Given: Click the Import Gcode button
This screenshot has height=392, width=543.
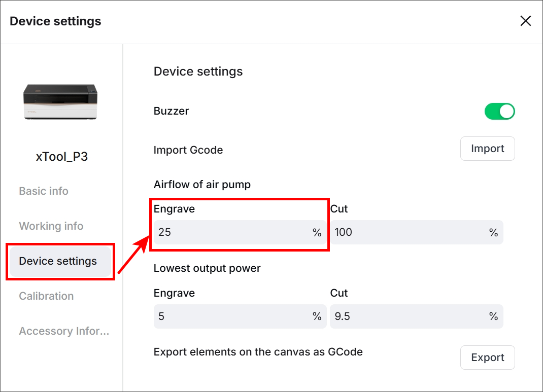Looking at the screenshot, I should 487,149.
